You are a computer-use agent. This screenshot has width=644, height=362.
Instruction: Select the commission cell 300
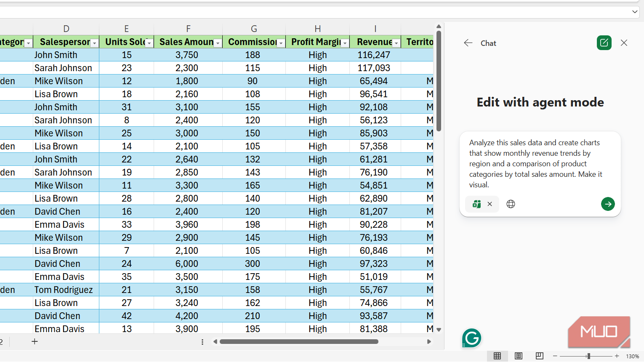254,264
